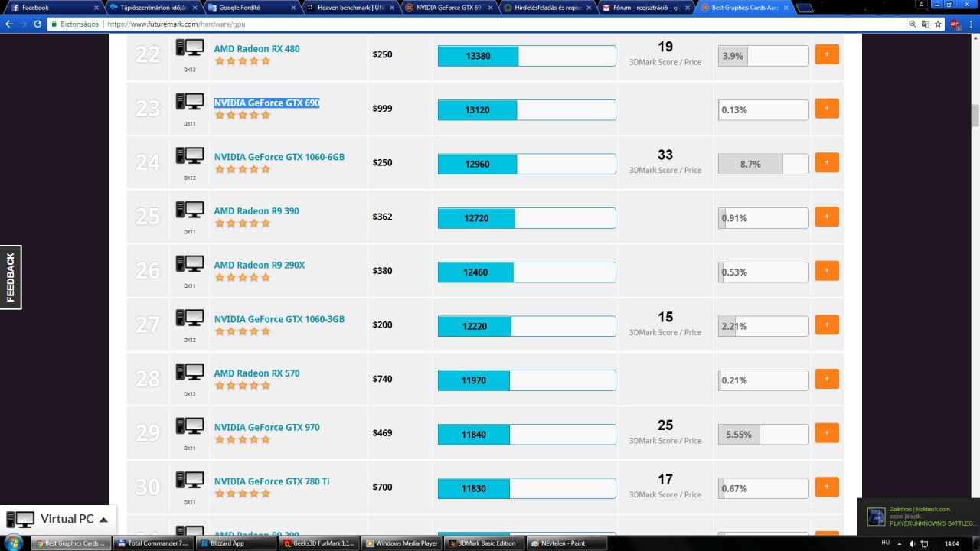
Task: Add AMD Radeon RX 480 with the orange plus
Action: (827, 54)
